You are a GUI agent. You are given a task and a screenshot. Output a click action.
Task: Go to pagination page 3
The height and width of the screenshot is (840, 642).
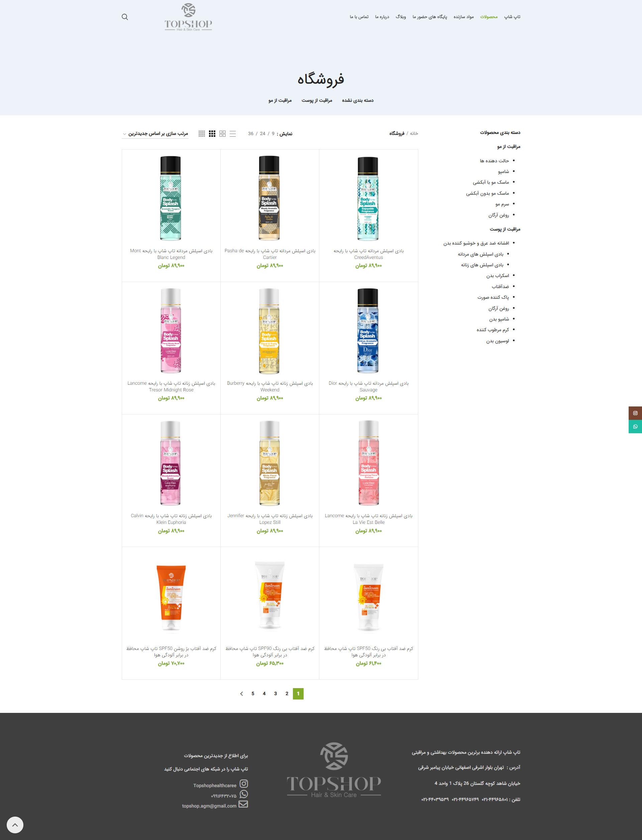(x=275, y=693)
